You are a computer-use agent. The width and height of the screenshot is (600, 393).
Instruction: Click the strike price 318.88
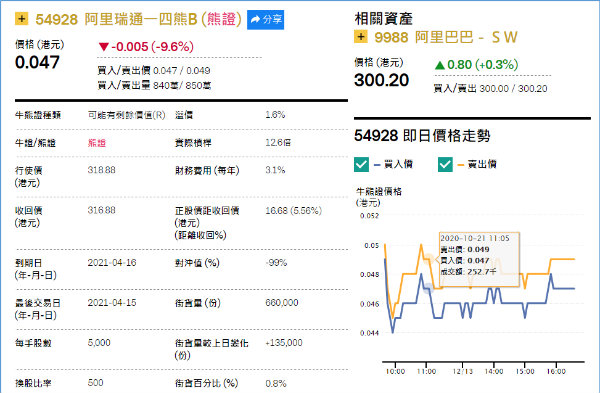(101, 170)
